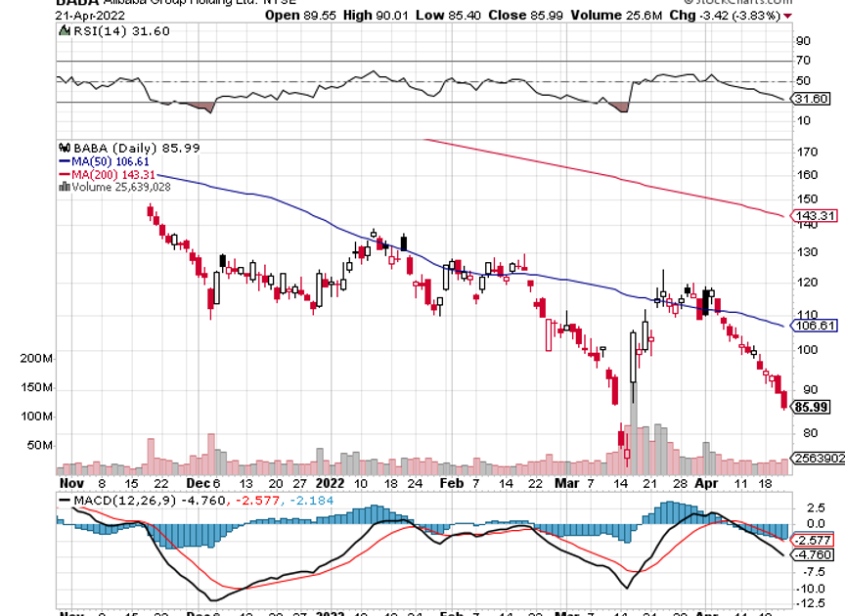The width and height of the screenshot is (845, 616).
Task: Click the 106.61 blue price tag
Action: point(817,326)
